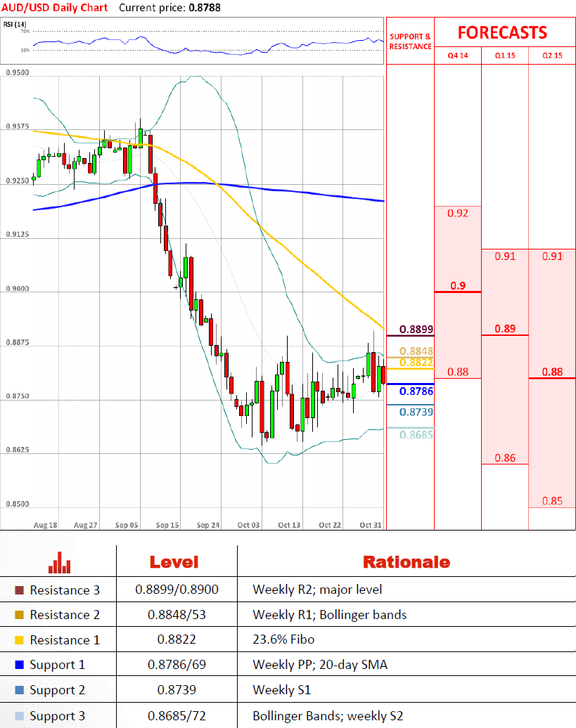This screenshot has width=576, height=728.
Task: Click the Support 3 row label
Action: pos(58,716)
